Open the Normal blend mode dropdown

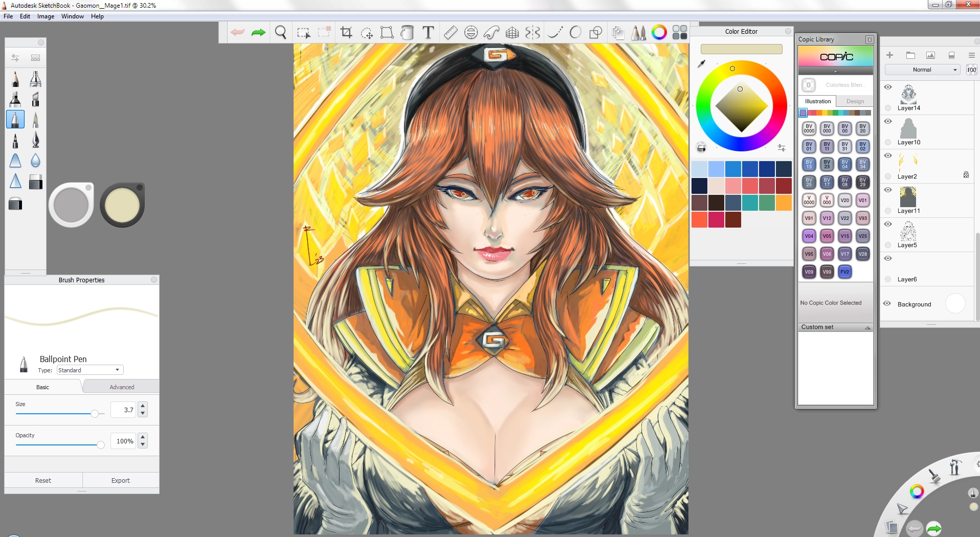click(922, 70)
